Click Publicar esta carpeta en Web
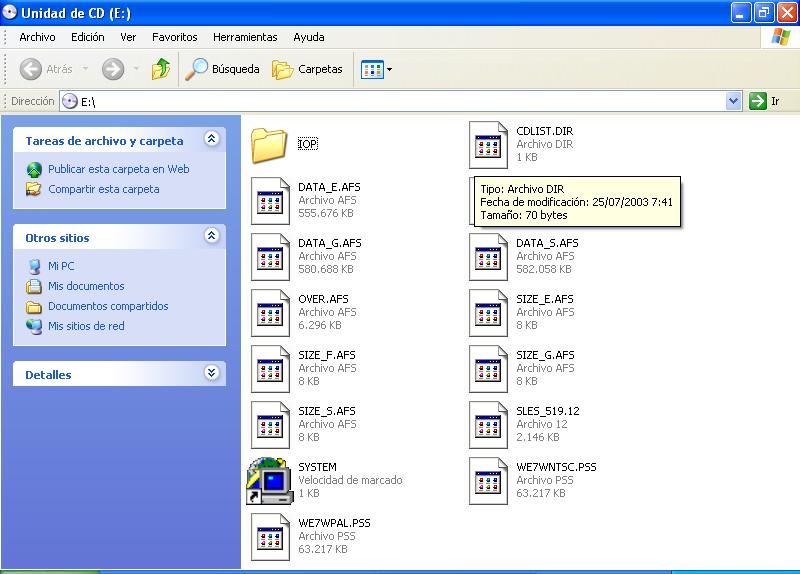This screenshot has width=800, height=574. click(x=118, y=169)
